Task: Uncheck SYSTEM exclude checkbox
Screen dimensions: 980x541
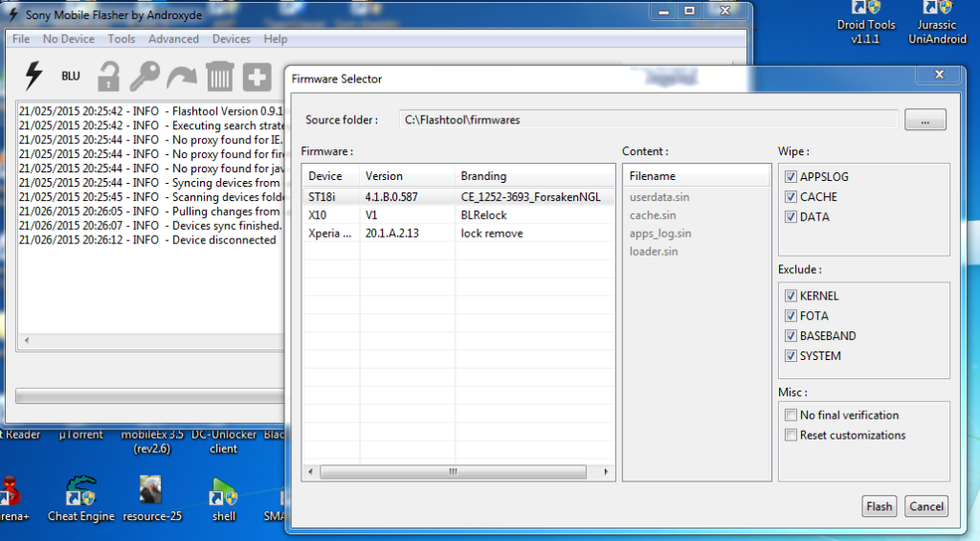Action: (791, 356)
